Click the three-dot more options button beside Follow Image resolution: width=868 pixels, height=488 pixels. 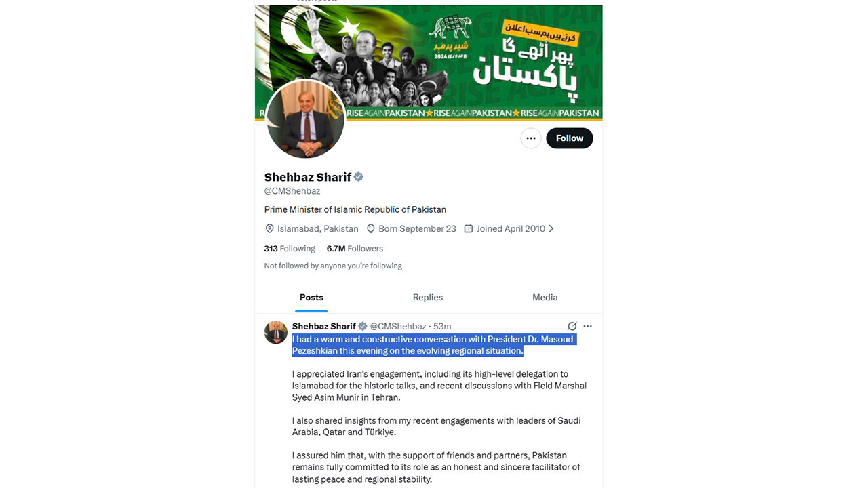point(531,138)
